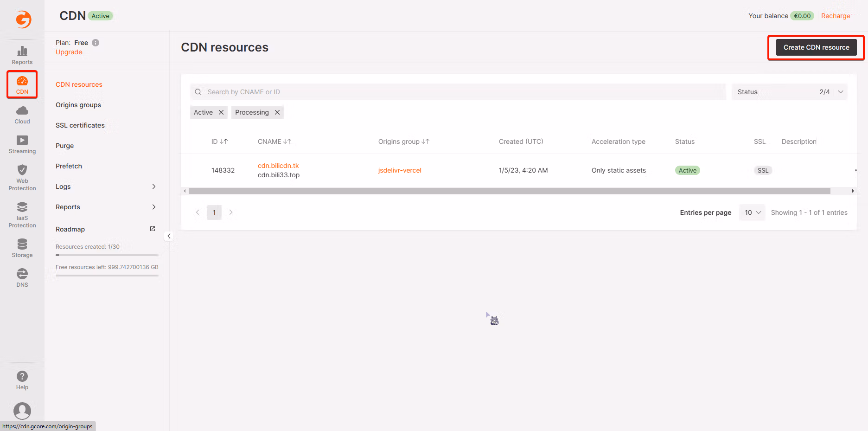
Task: Click Create CDN resource button
Action: point(816,47)
